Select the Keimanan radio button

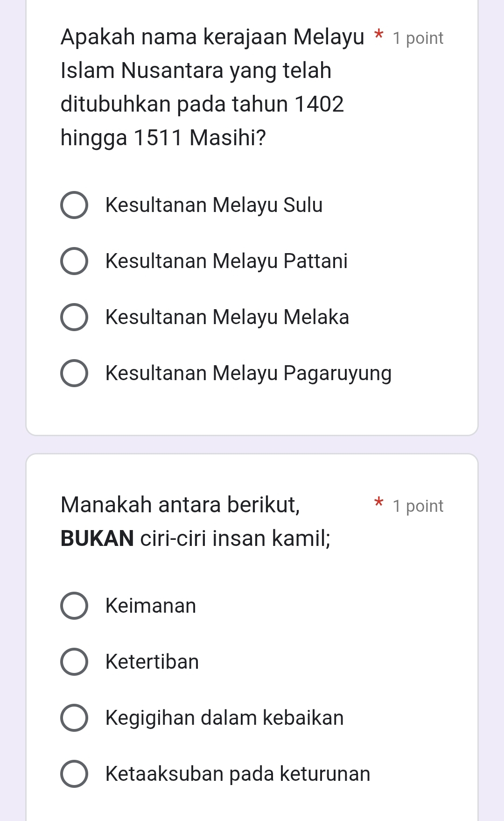click(x=74, y=606)
